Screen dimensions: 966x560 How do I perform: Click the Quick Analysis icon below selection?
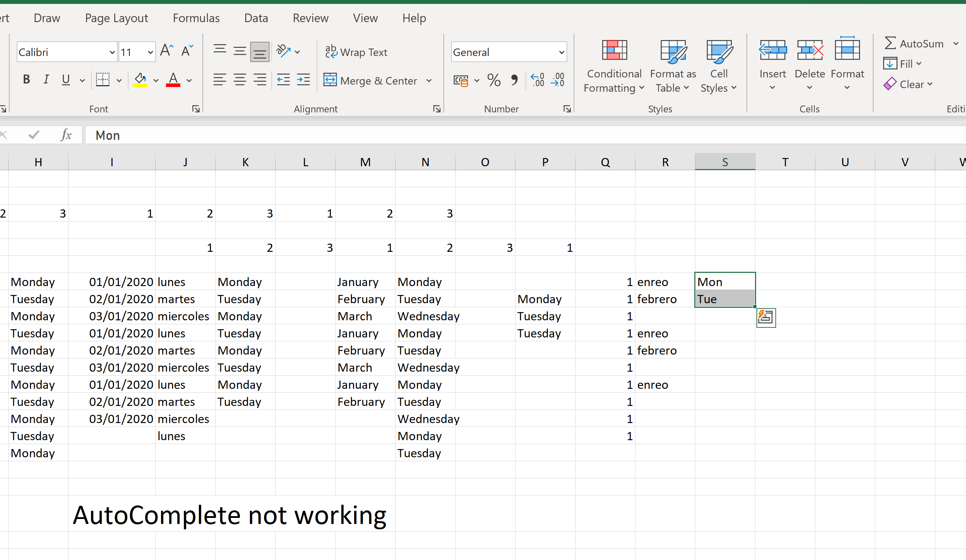tap(765, 317)
